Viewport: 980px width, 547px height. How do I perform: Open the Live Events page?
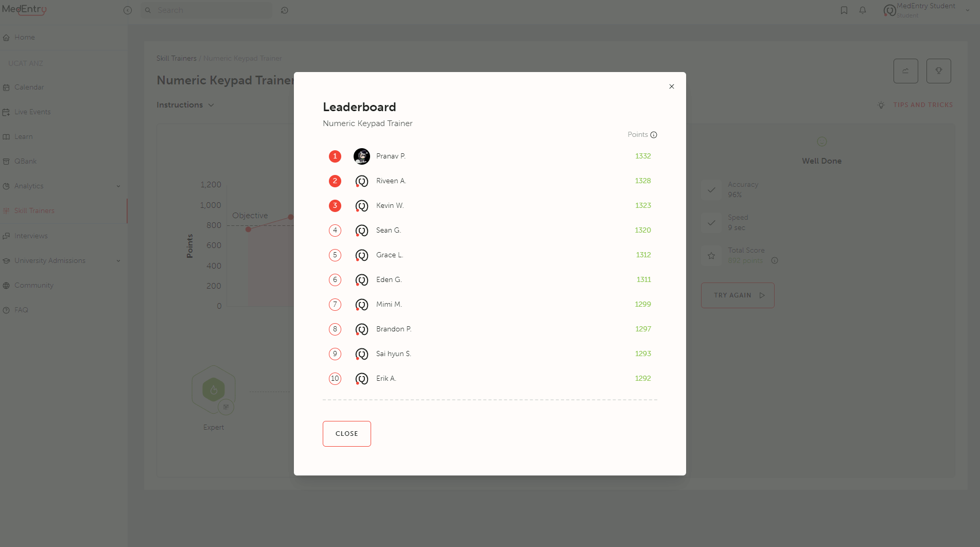coord(32,112)
